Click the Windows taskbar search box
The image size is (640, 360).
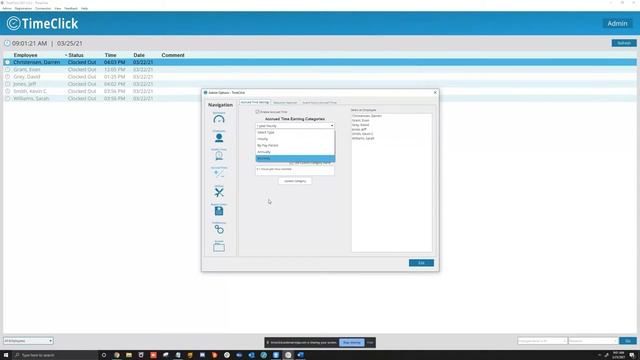[x=55, y=355]
